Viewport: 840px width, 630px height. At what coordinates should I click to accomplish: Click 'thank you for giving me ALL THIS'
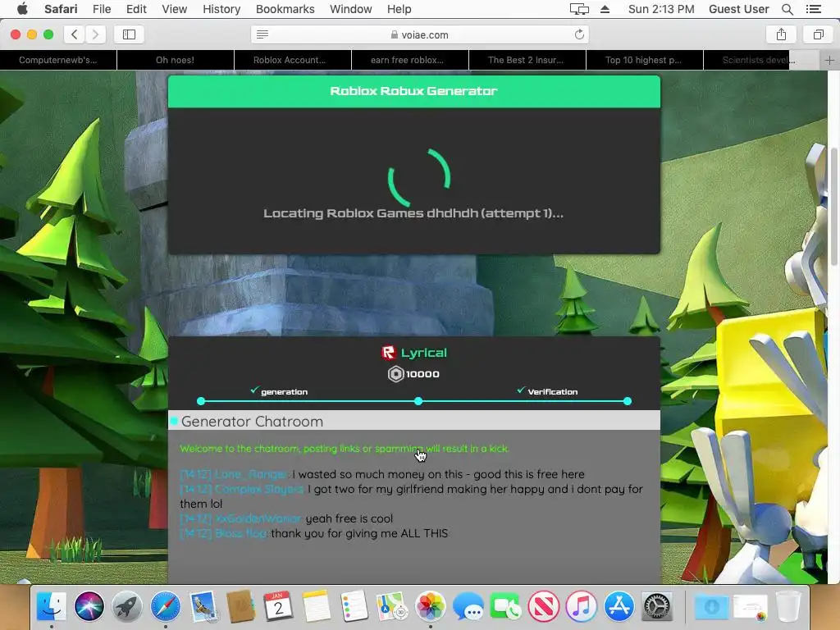[359, 533]
